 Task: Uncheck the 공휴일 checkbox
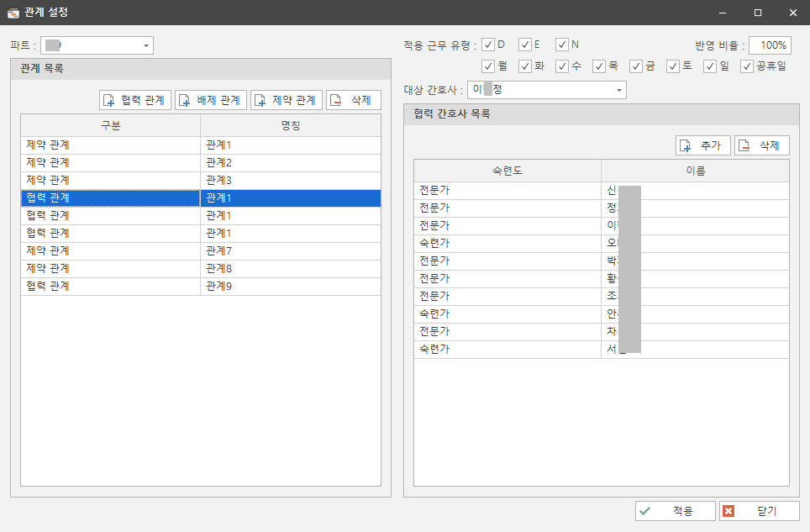747,66
